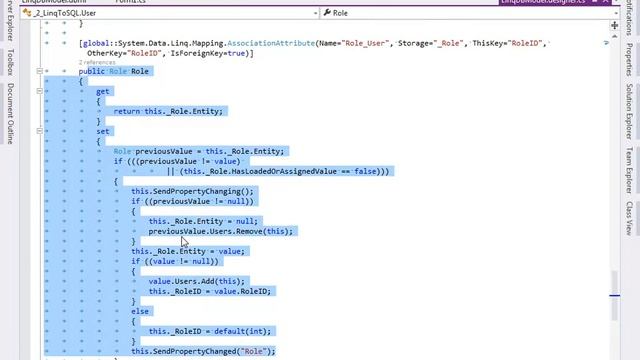
Task: Open the Notifications side tab
Action: coord(629,18)
